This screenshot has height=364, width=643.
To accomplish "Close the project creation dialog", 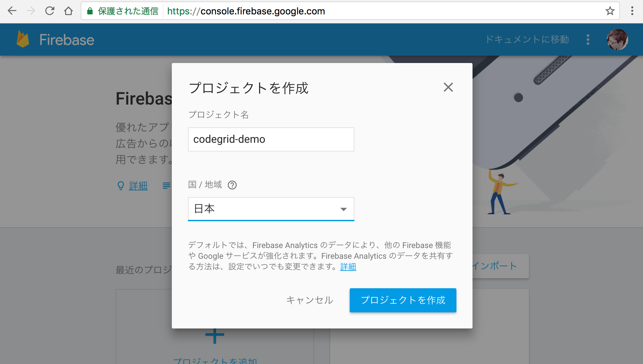I will [448, 87].
